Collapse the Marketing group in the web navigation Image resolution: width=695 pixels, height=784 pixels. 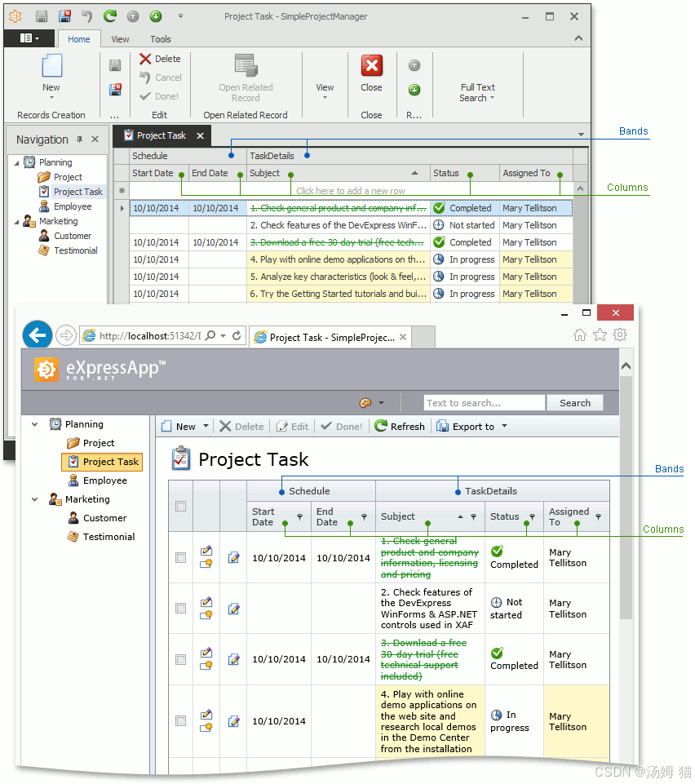point(35,499)
